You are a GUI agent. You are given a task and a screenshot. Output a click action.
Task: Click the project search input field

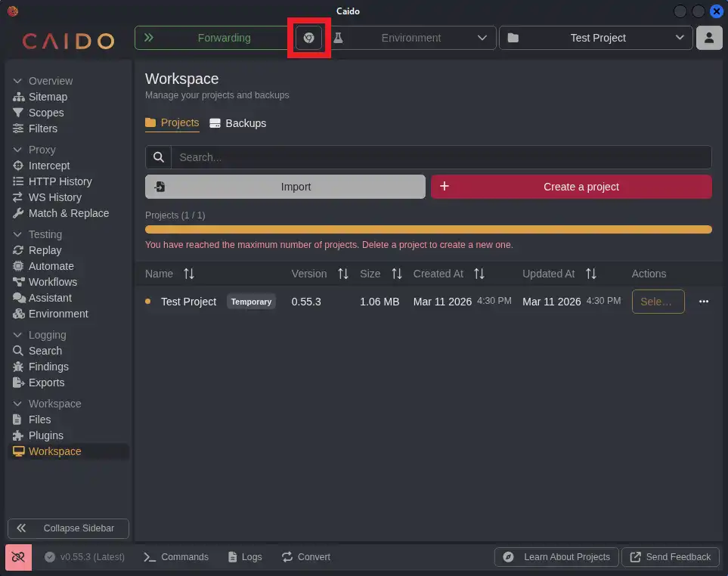[440, 157]
